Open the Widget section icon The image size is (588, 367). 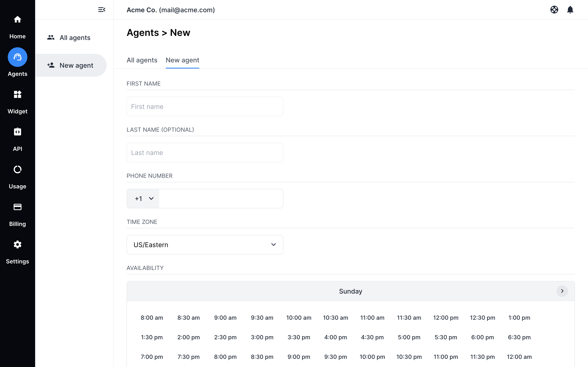pyautogui.click(x=17, y=94)
